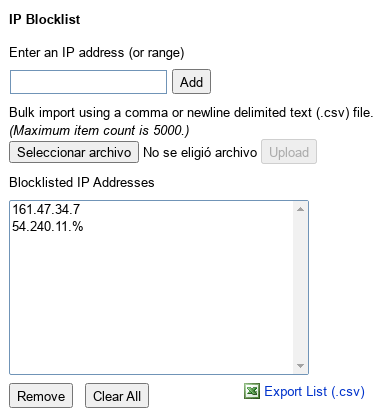Click the blocklist scrollbar down arrow
391x420 pixels.
(x=300, y=366)
